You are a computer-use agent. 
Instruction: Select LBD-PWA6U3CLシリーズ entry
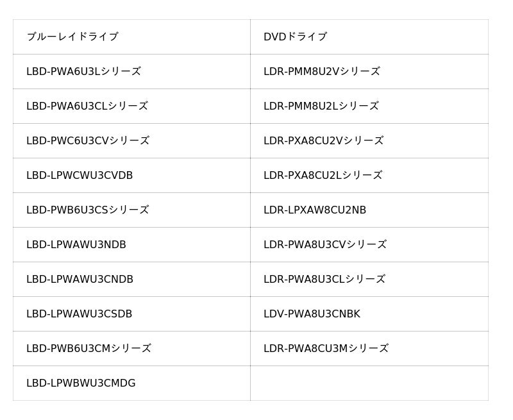pyautogui.click(x=131, y=106)
